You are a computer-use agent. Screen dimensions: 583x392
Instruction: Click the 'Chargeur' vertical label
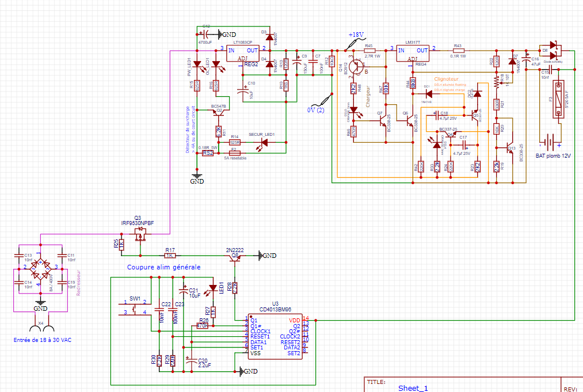coord(368,97)
